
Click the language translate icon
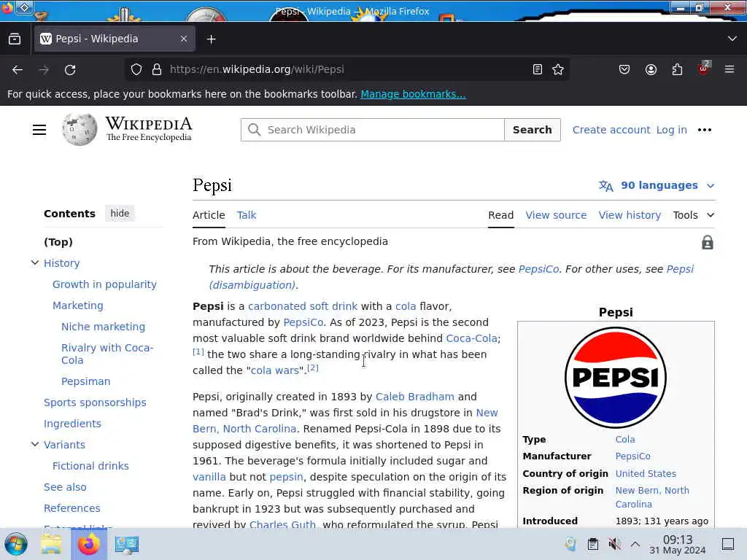click(606, 186)
